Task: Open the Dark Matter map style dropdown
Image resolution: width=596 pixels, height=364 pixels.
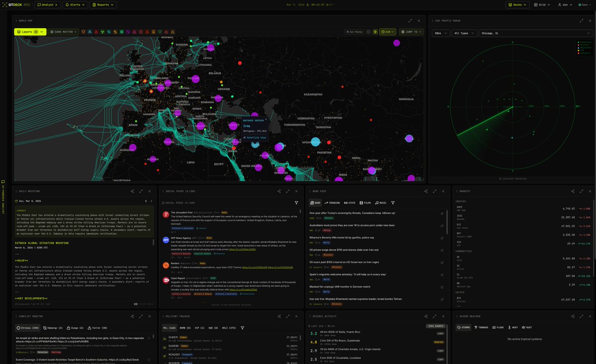Action: pos(64,32)
